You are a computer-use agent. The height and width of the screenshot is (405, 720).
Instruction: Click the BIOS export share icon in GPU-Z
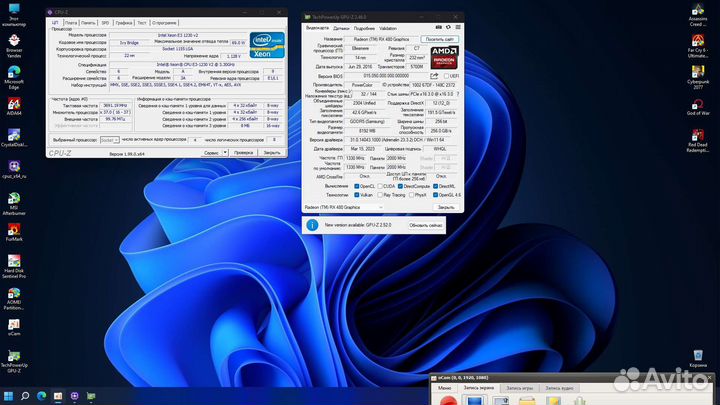pos(434,76)
